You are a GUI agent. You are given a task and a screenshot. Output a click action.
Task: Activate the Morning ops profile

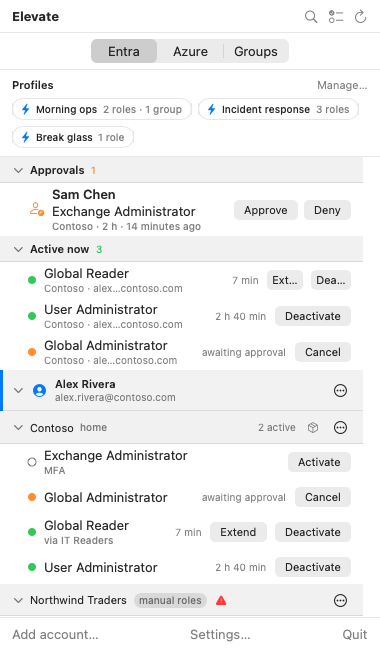click(x=102, y=109)
